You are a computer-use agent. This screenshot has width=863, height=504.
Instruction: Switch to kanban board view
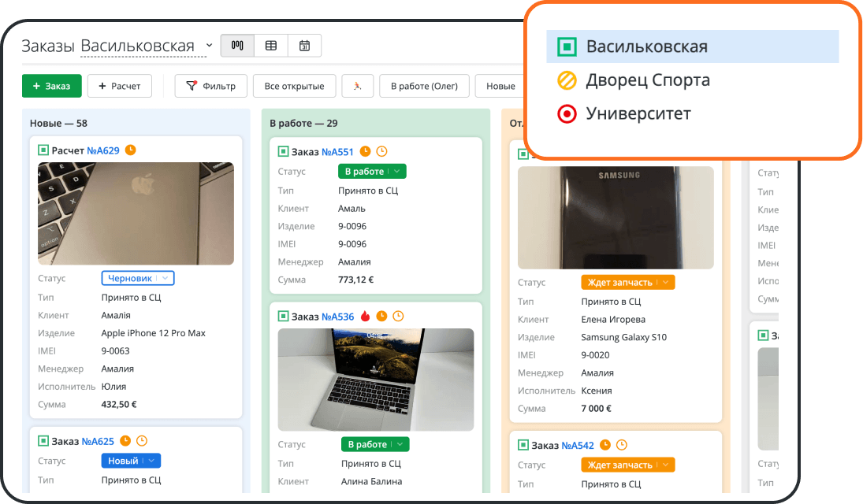coord(236,46)
